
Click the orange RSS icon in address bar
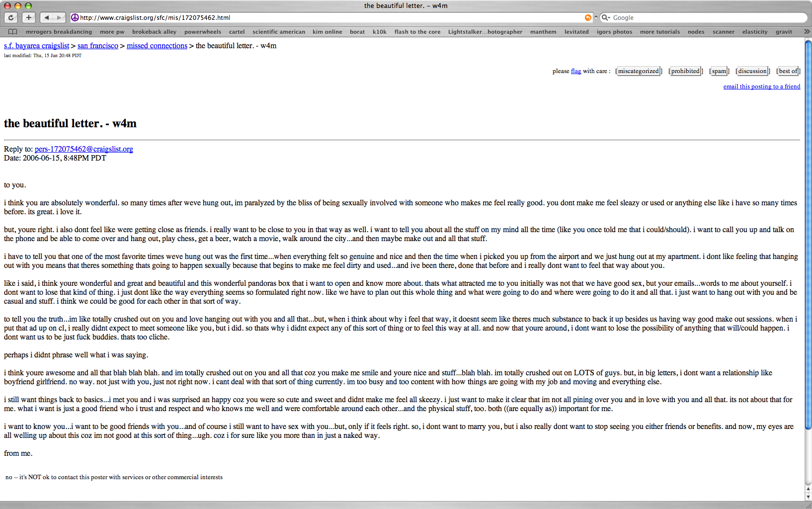(588, 17)
